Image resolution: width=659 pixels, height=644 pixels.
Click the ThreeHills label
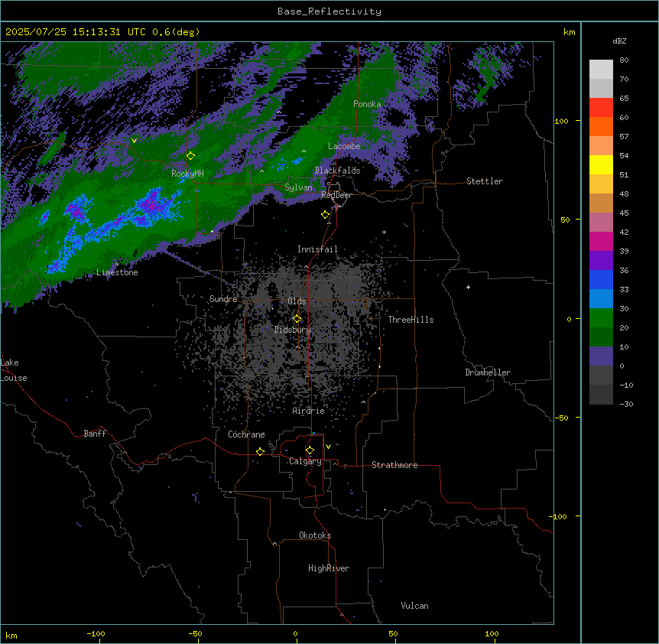click(x=411, y=320)
